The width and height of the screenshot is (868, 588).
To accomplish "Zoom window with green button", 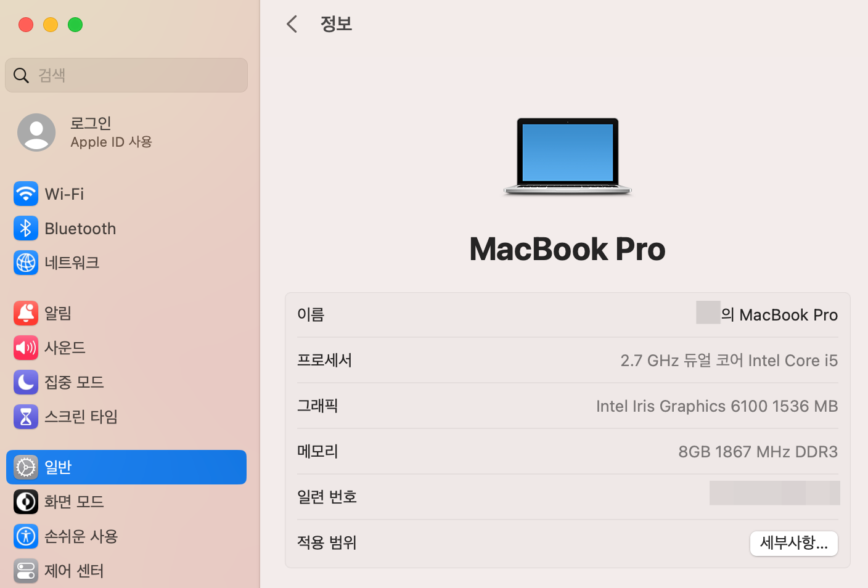I will tap(75, 25).
